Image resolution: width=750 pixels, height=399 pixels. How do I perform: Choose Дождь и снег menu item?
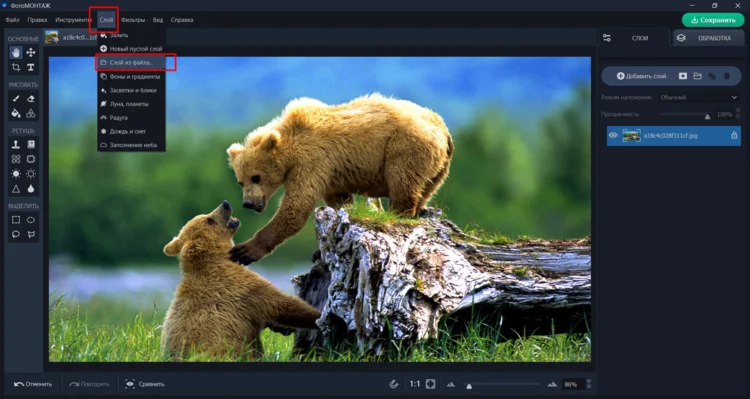pos(132,131)
